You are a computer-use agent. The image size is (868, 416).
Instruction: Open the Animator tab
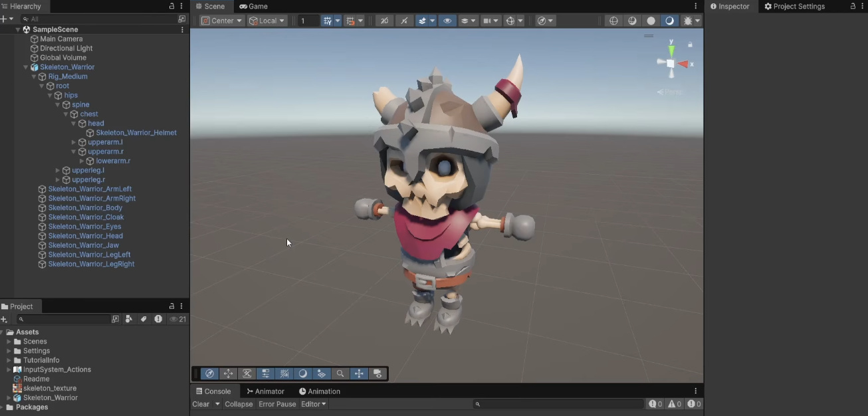[x=265, y=391]
